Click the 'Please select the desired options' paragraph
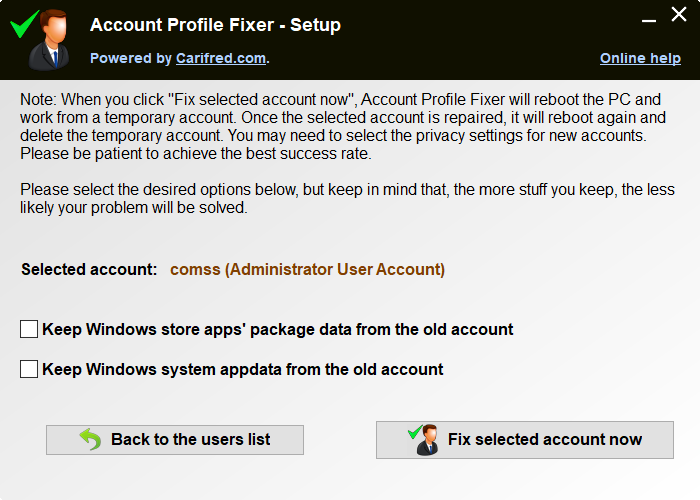This screenshot has width=700, height=500. click(347, 199)
